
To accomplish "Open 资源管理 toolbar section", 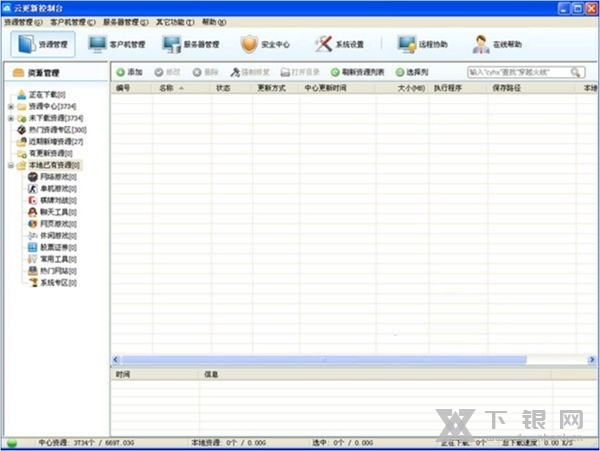I will click(x=44, y=44).
